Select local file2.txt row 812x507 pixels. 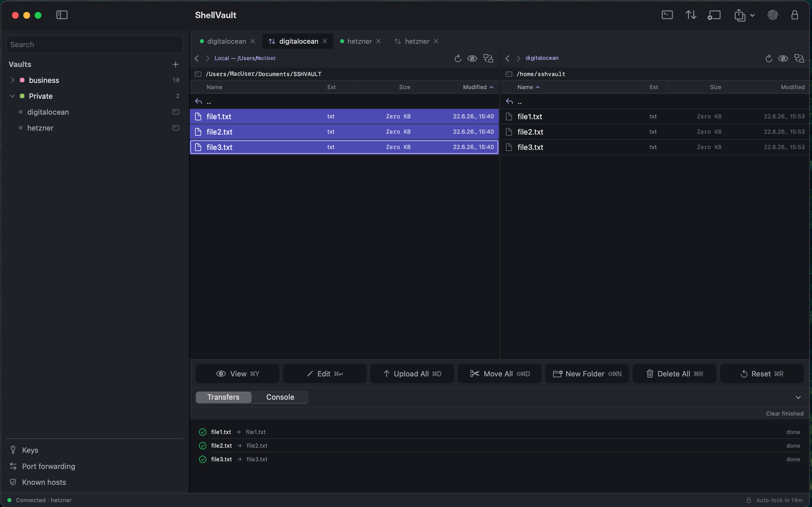click(x=344, y=132)
